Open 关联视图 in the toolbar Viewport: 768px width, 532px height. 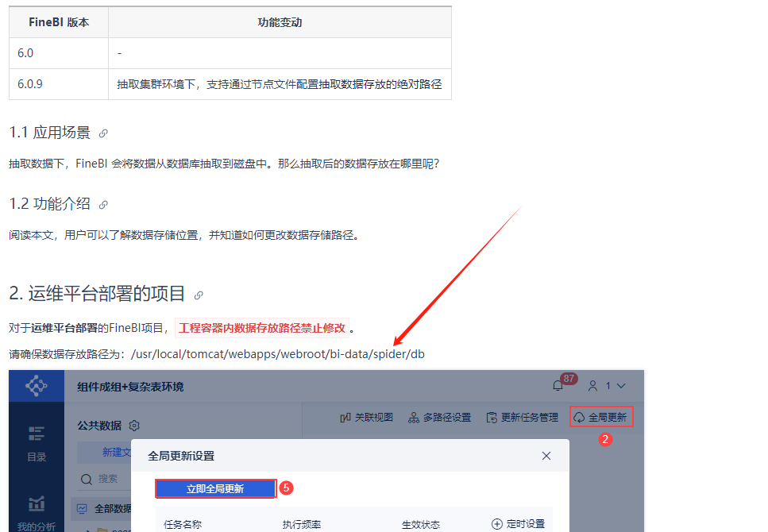[366, 418]
